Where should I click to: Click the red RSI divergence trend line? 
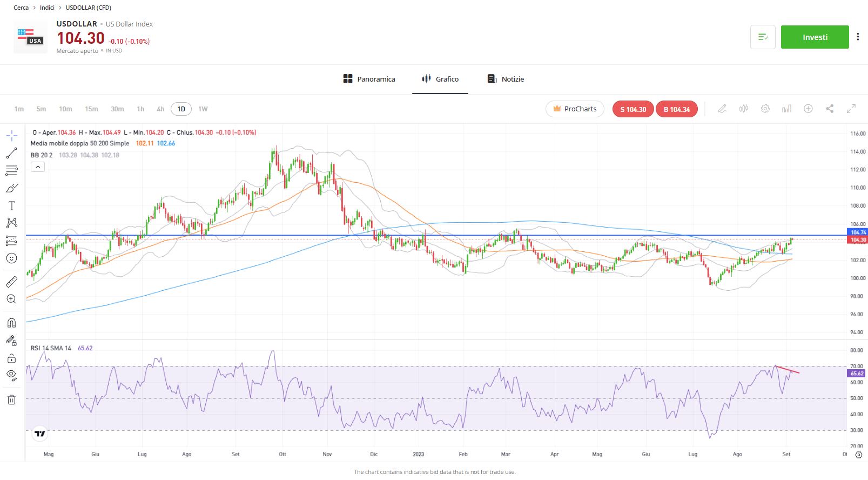pyautogui.click(x=787, y=370)
